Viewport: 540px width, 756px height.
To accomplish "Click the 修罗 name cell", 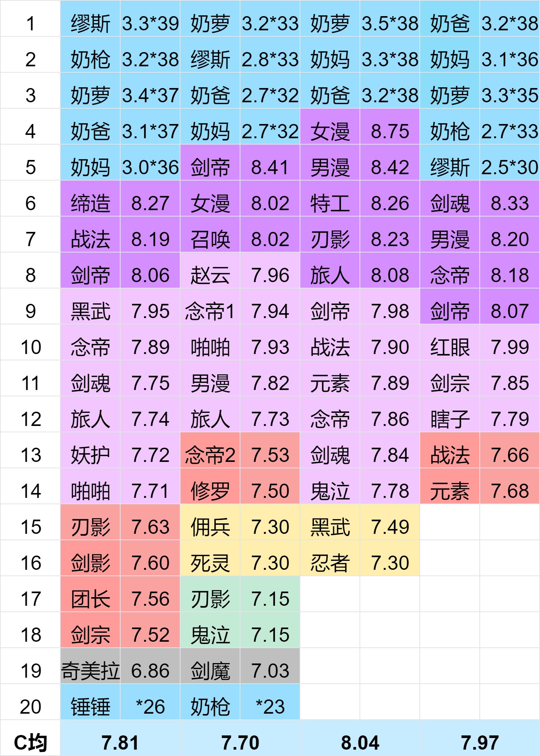I will tap(210, 486).
